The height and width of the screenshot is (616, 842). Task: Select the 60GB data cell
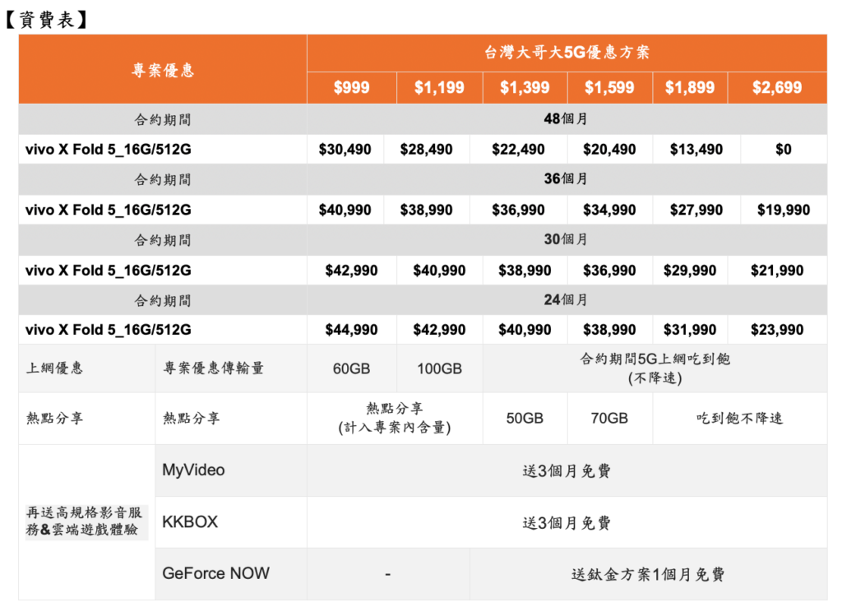(x=352, y=368)
